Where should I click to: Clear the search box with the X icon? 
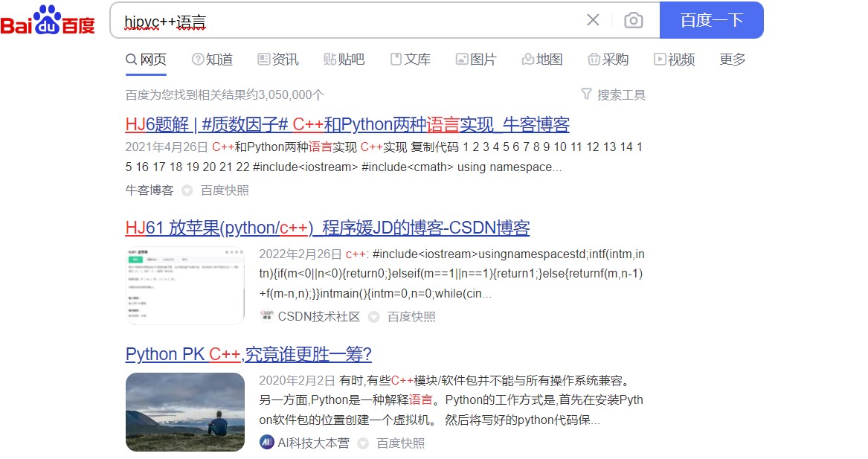pyautogui.click(x=593, y=20)
